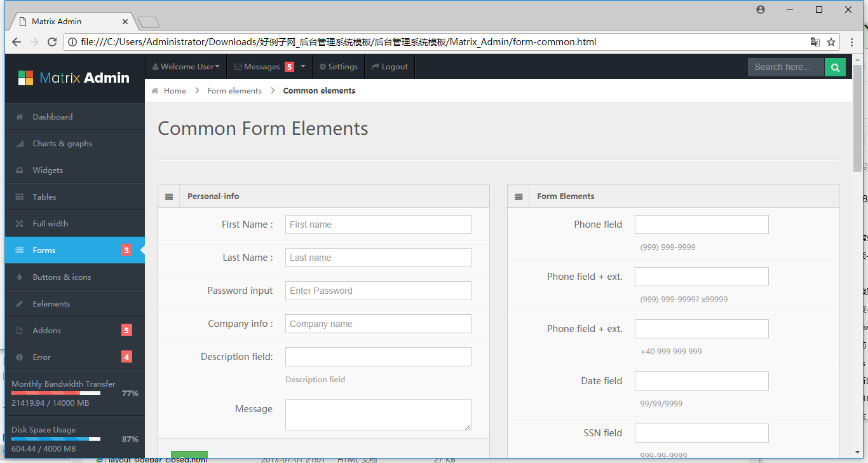Viewport: 868px width, 463px height.
Task: Click the Message textarea
Action: [x=378, y=415]
